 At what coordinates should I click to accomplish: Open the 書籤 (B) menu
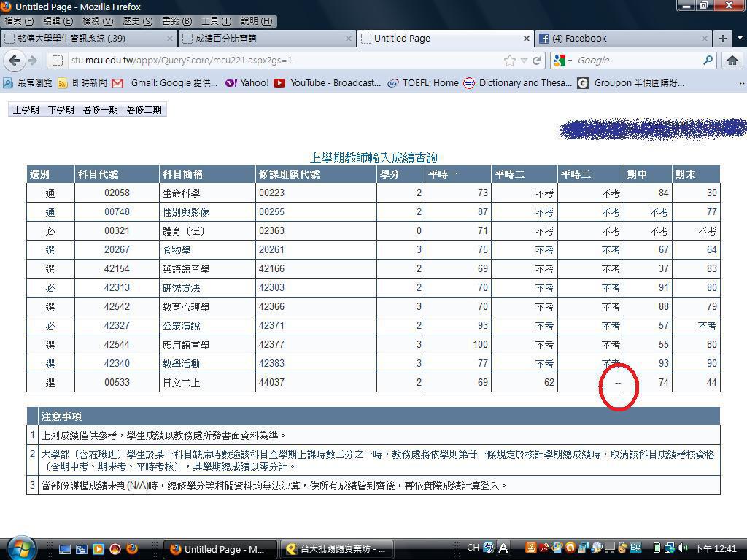(176, 21)
